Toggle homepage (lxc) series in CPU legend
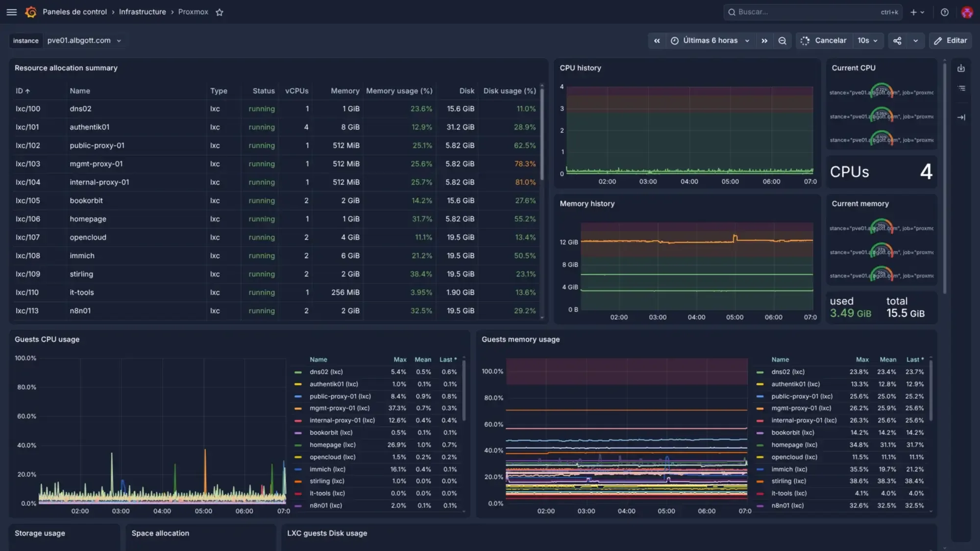 point(333,445)
